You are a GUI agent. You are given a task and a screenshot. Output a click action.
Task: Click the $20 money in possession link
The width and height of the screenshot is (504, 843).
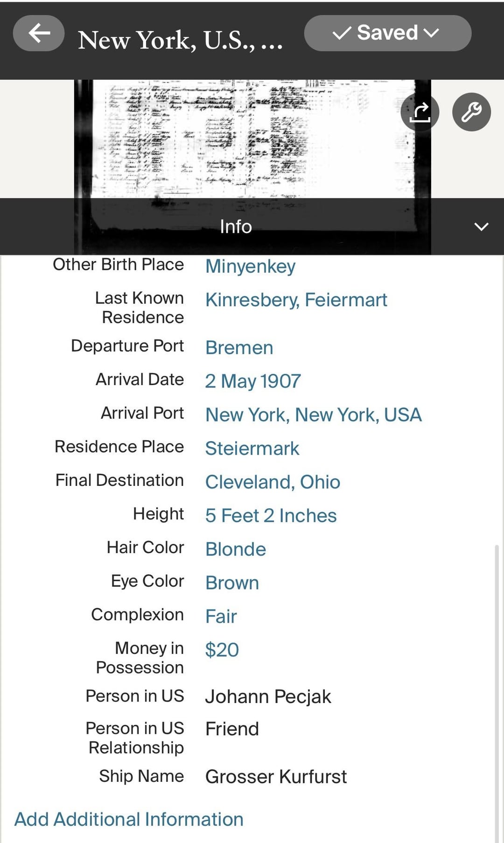222,650
